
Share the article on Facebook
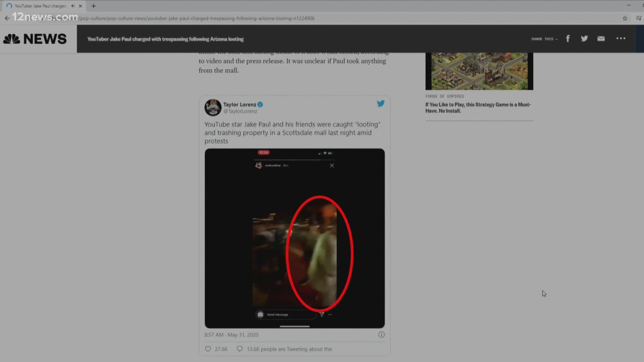point(568,39)
